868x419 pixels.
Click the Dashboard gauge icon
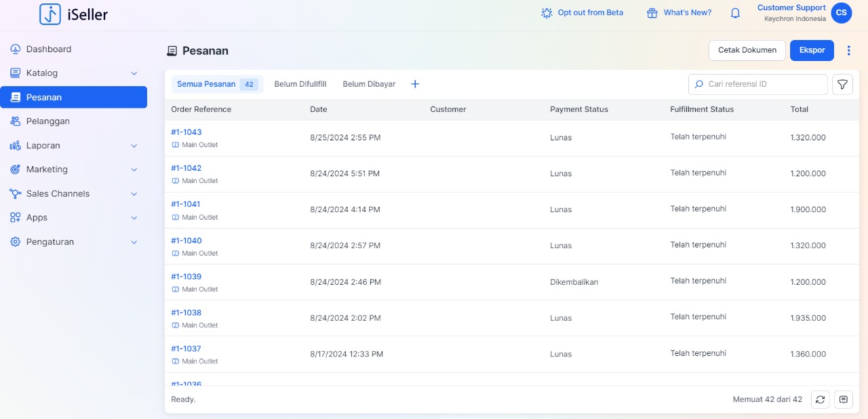tap(15, 49)
